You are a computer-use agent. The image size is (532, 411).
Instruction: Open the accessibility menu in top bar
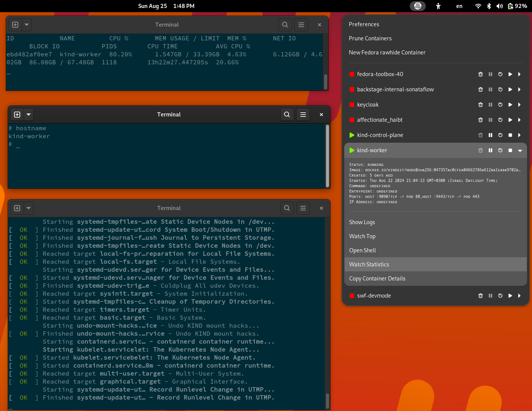[438, 6]
